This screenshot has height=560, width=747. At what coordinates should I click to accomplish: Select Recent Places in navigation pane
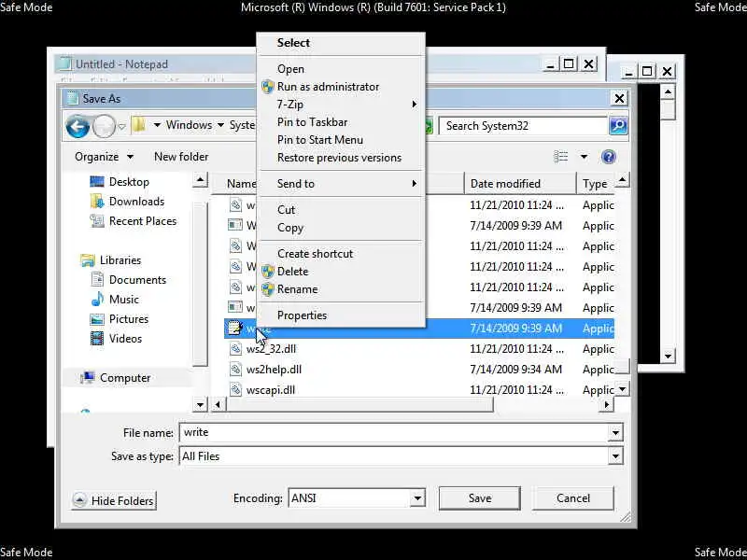pos(143,221)
